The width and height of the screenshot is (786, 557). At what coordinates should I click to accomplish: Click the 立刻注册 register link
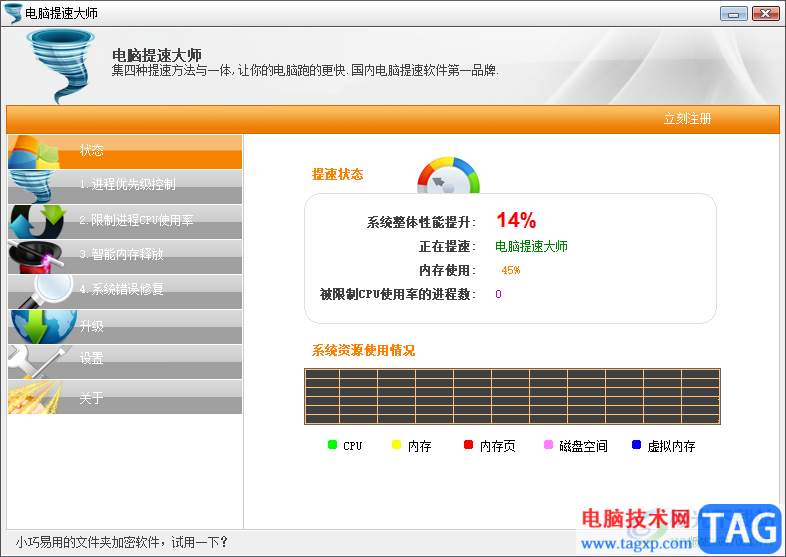687,119
